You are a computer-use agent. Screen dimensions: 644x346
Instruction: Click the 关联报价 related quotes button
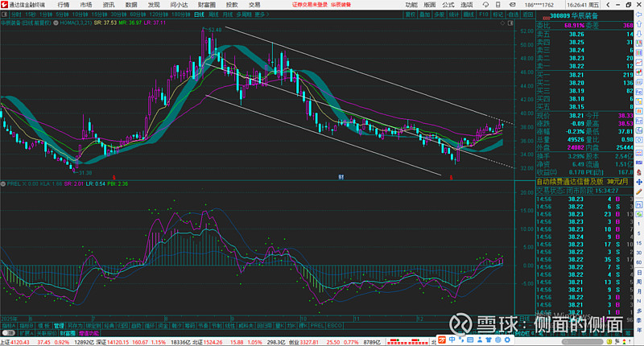(x=47, y=333)
